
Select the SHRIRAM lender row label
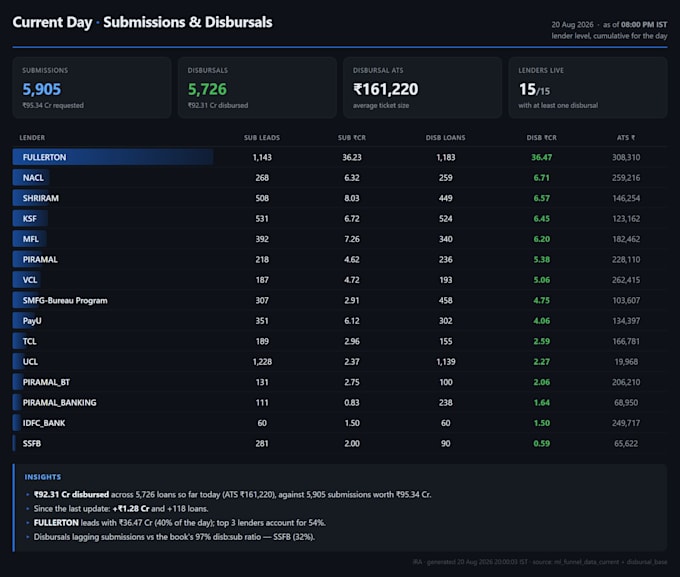pyautogui.click(x=41, y=198)
